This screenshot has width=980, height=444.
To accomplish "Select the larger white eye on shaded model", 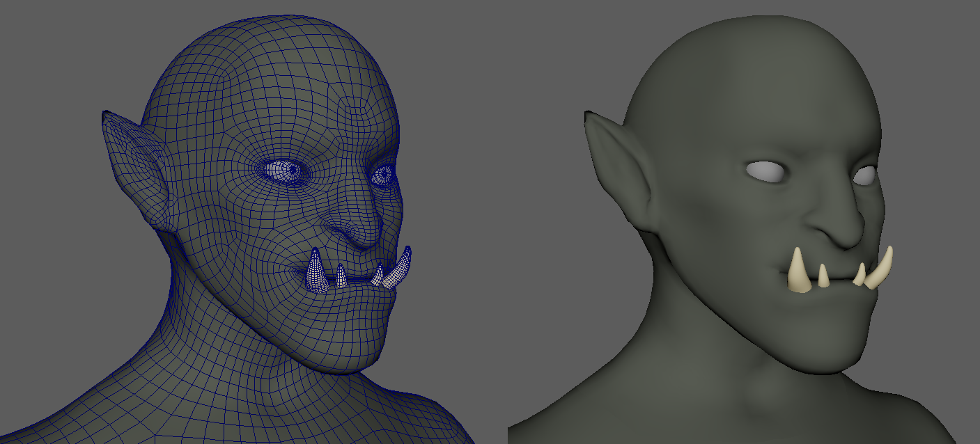I will pyautogui.click(x=766, y=172).
